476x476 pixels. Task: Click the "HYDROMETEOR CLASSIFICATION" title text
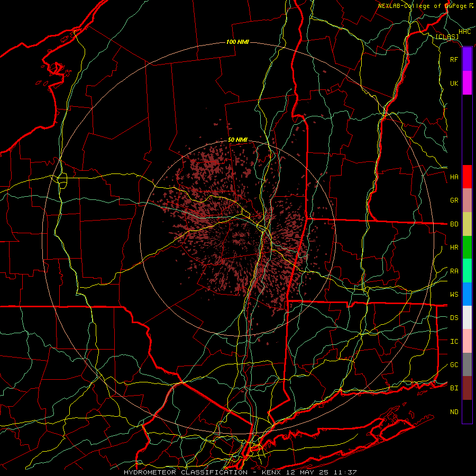pos(186,472)
